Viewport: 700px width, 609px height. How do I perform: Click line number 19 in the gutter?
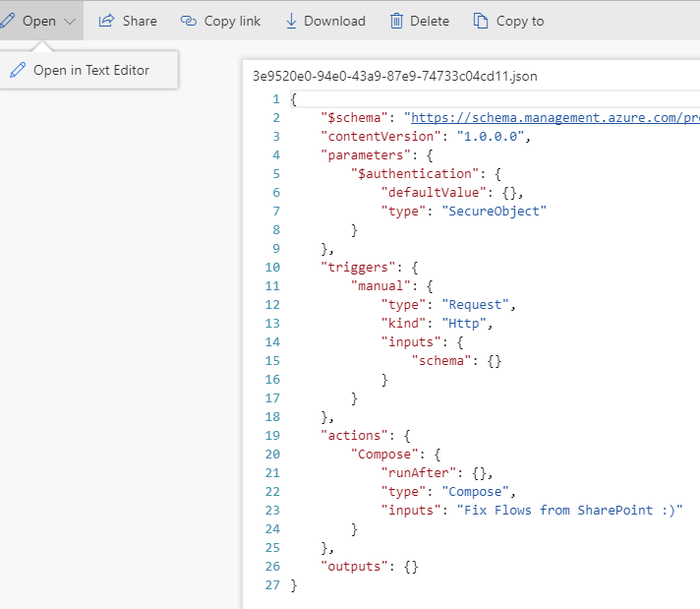pyautogui.click(x=273, y=435)
